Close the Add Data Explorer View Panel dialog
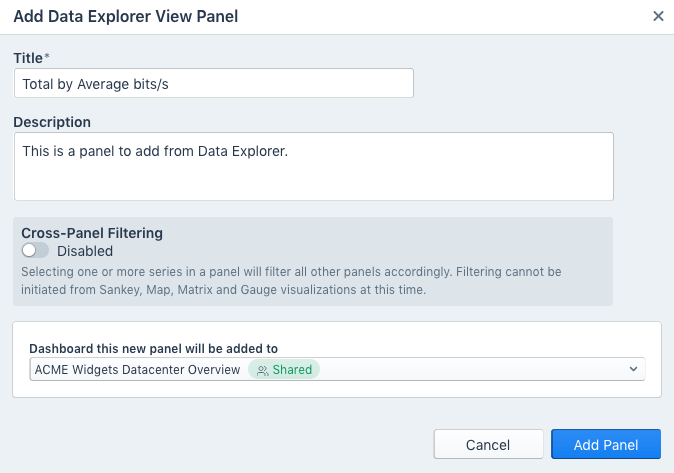674x473 pixels. point(657,16)
